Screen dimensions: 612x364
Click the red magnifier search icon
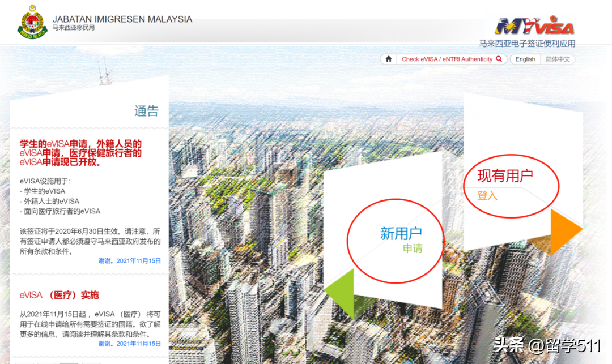point(499,59)
